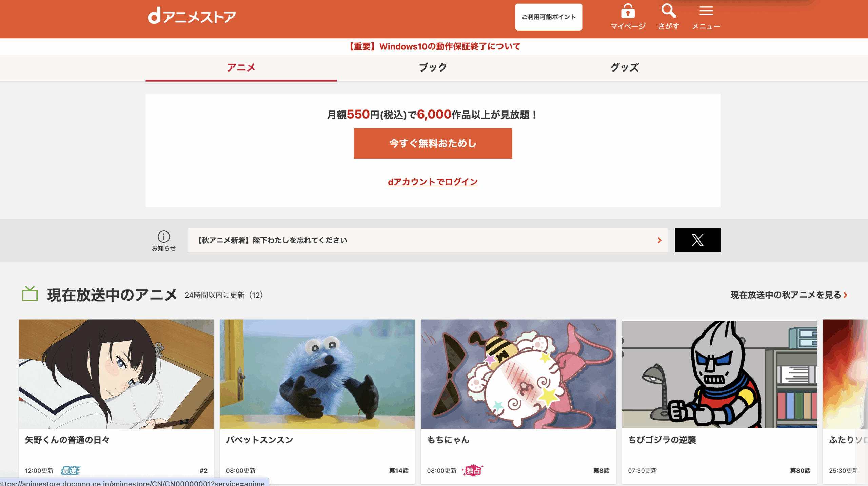868x486 pixels.
Task: Switch to the ブック tab
Action: [x=433, y=67]
